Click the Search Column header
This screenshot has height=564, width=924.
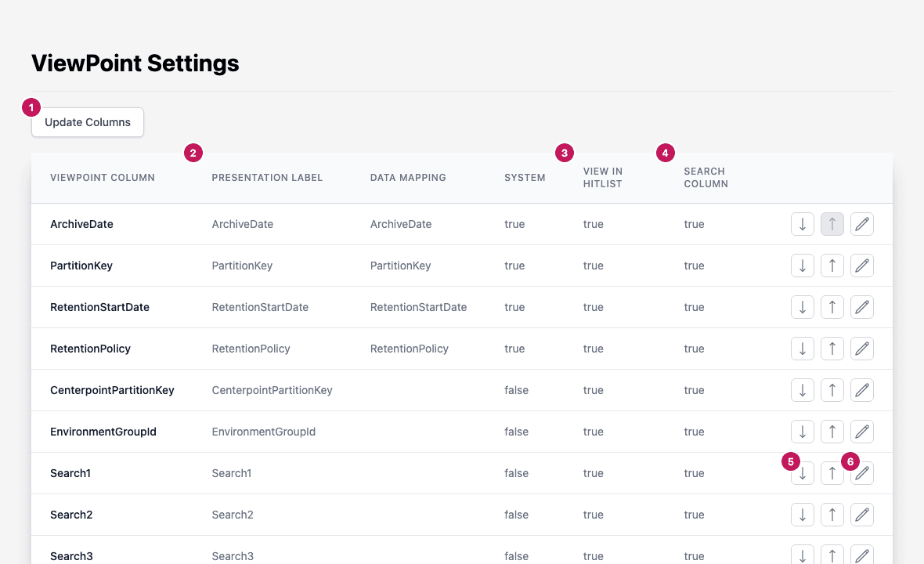point(706,177)
